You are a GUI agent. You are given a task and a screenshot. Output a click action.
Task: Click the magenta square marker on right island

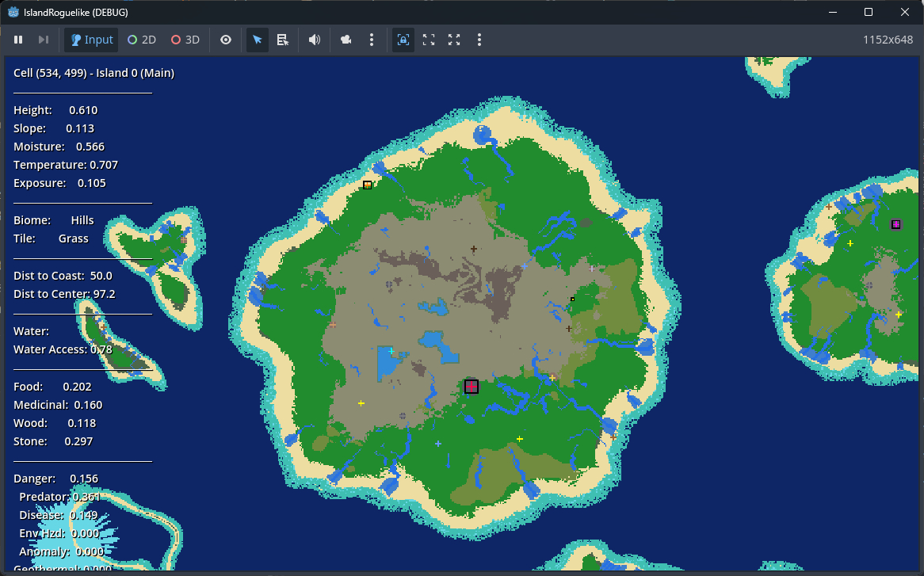[x=895, y=224]
